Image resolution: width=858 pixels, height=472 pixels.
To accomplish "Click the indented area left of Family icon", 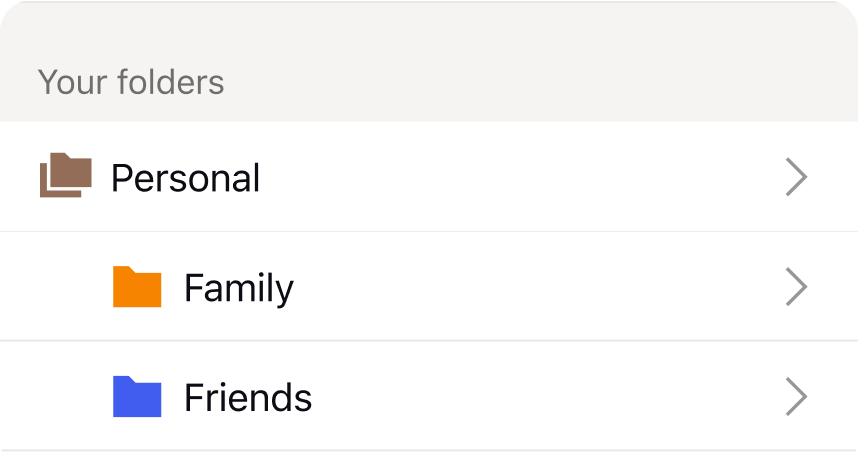I will (55, 287).
